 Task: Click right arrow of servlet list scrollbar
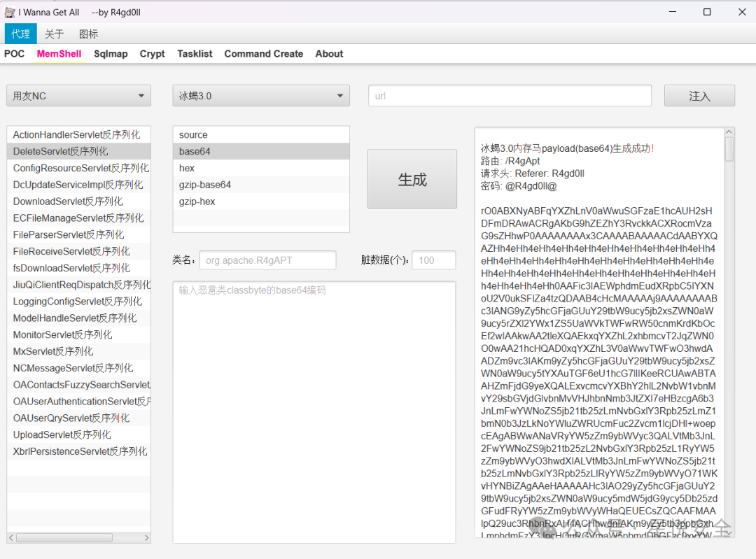click(146, 537)
